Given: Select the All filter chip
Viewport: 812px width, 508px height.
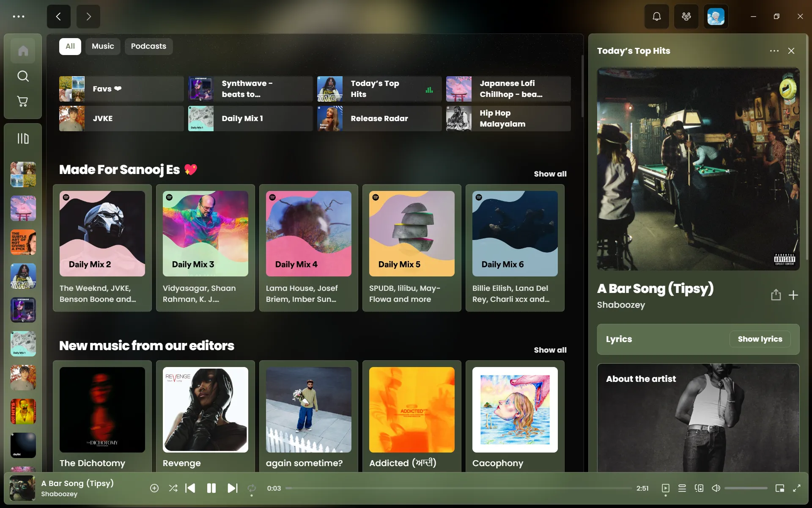Looking at the screenshot, I should pos(70,46).
